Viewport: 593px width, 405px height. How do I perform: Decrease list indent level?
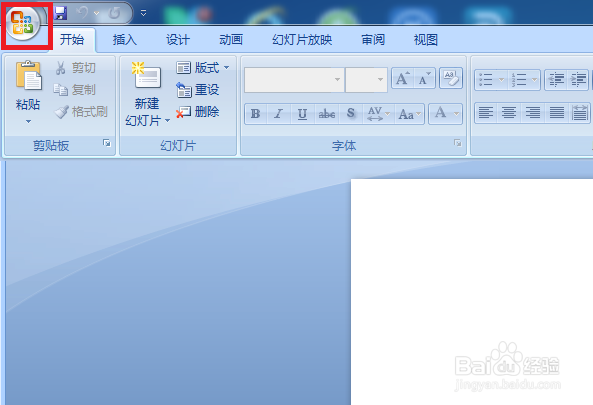click(x=556, y=80)
